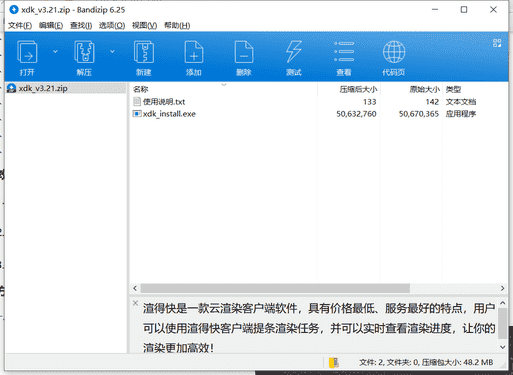The image size is (513, 375).
Task: Open the 文件(F) menu
Action: point(20,26)
